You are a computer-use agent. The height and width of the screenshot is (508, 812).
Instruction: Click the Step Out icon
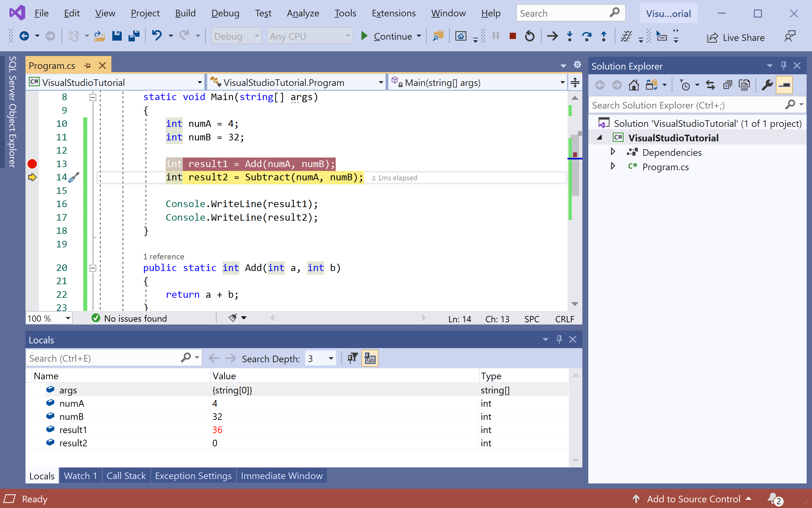(603, 36)
